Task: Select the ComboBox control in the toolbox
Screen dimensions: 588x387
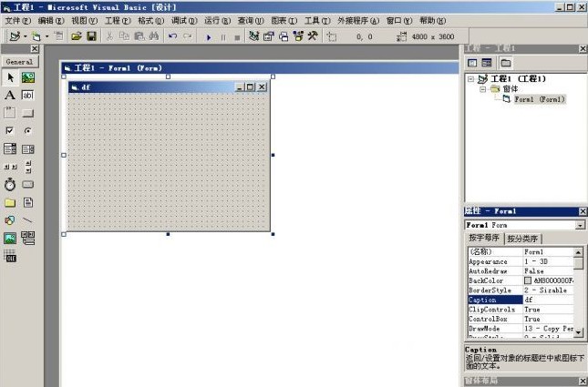Action: tap(10, 148)
